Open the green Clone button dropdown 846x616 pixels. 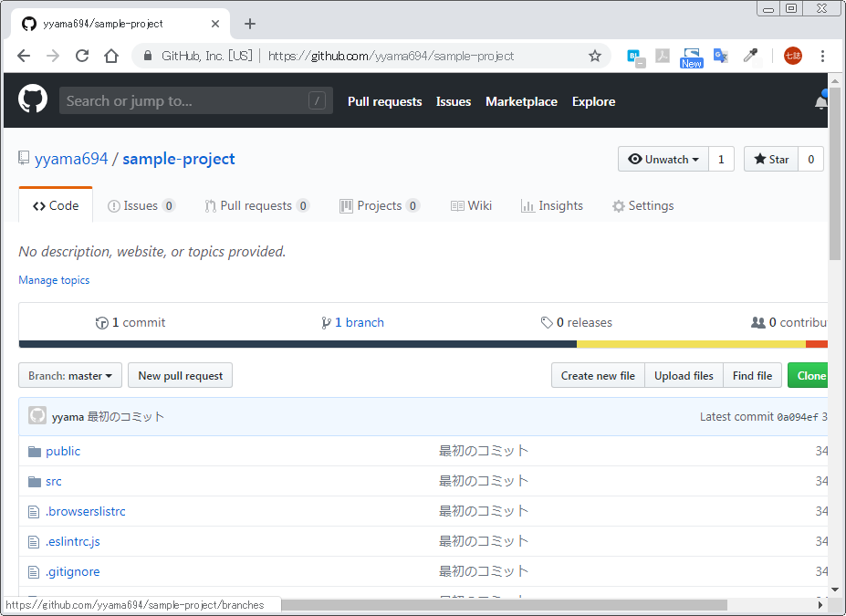coord(809,375)
